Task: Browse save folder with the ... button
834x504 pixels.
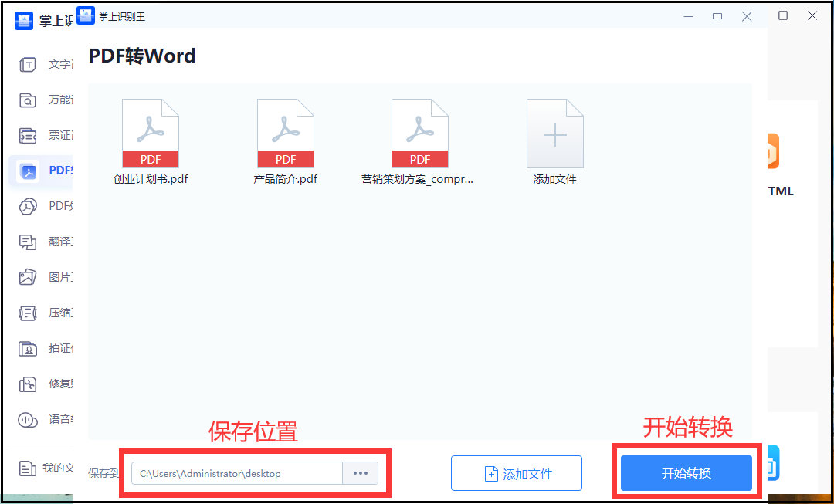Action: 360,473
